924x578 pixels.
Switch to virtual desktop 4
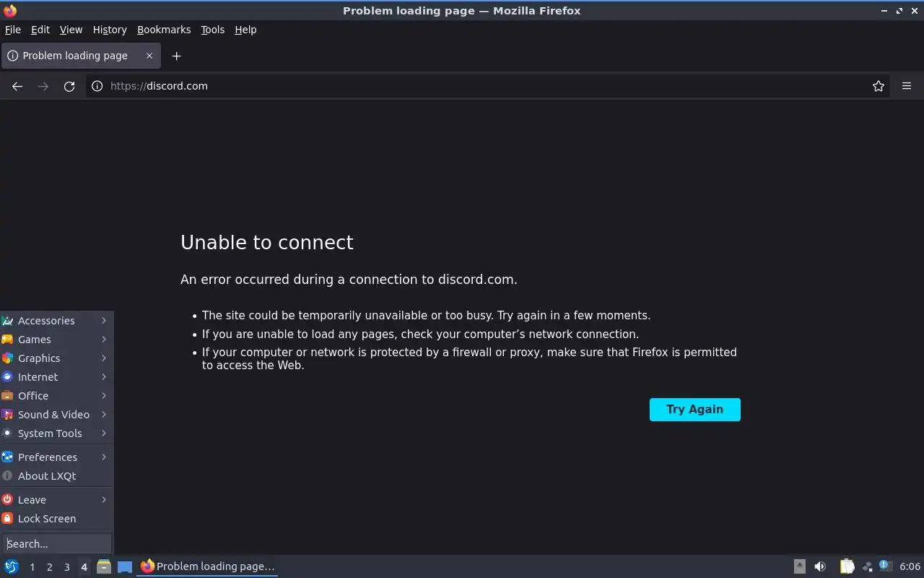coord(84,567)
